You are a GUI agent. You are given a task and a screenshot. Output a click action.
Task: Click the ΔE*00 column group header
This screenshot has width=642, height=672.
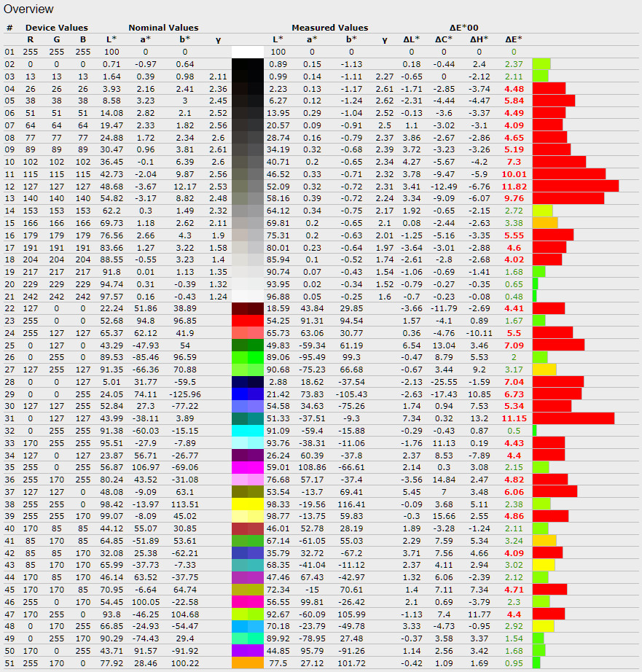tap(463, 28)
